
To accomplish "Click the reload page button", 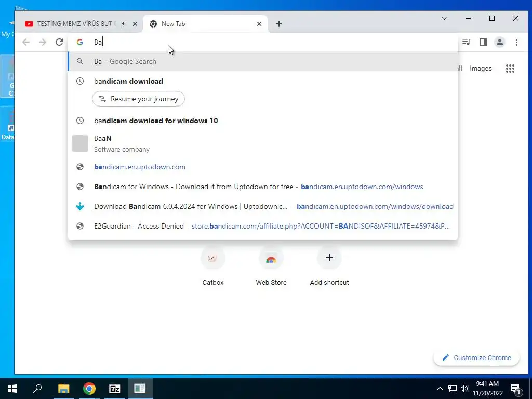I will coord(59,42).
